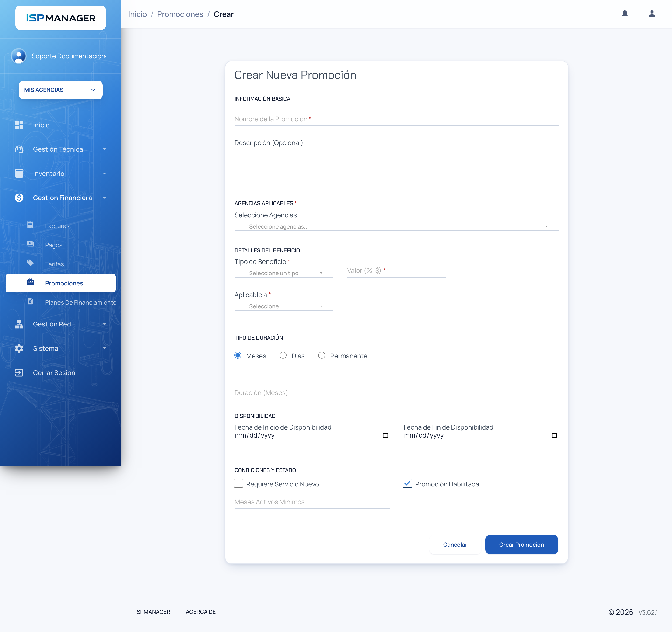Viewport: 672px width, 632px height.
Task: Click the Tarifas tag icon
Action: pyautogui.click(x=30, y=263)
